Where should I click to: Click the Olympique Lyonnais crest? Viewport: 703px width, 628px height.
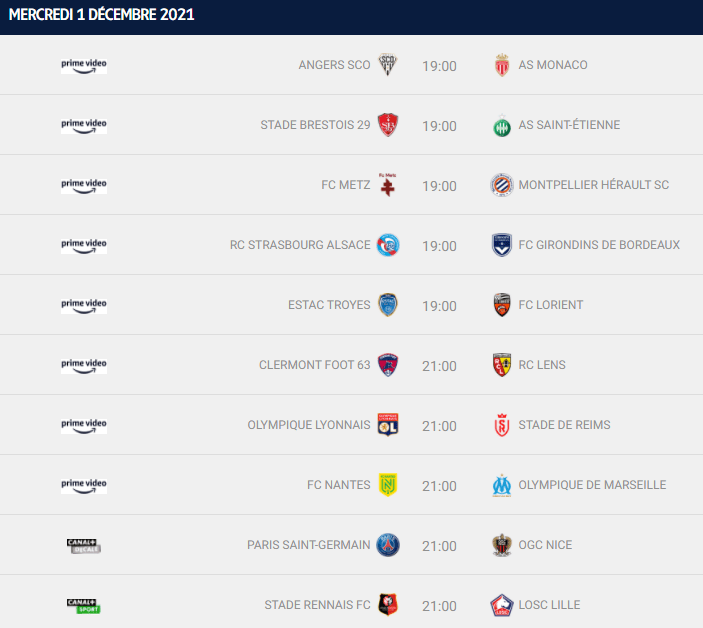tap(388, 425)
